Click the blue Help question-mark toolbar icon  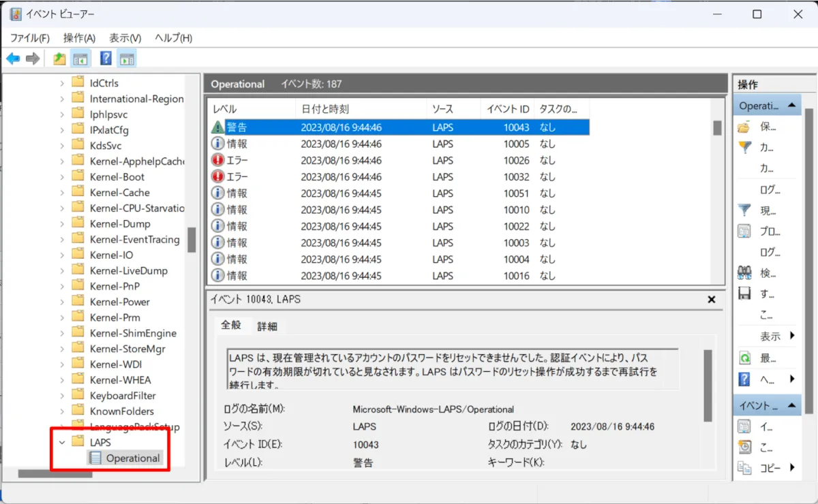(106, 59)
